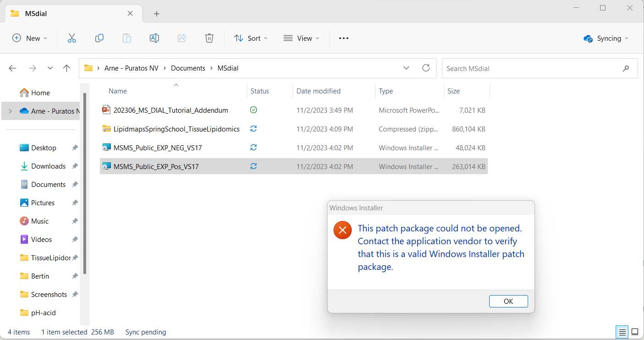The image size is (644, 340).
Task: Switch to large thumbnails view
Action: click(x=634, y=332)
